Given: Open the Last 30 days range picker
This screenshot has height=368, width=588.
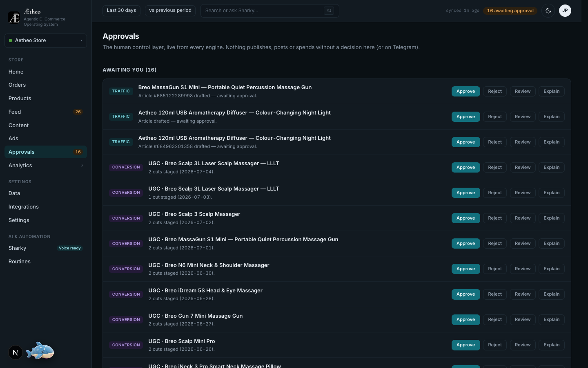Looking at the screenshot, I should pos(121,11).
